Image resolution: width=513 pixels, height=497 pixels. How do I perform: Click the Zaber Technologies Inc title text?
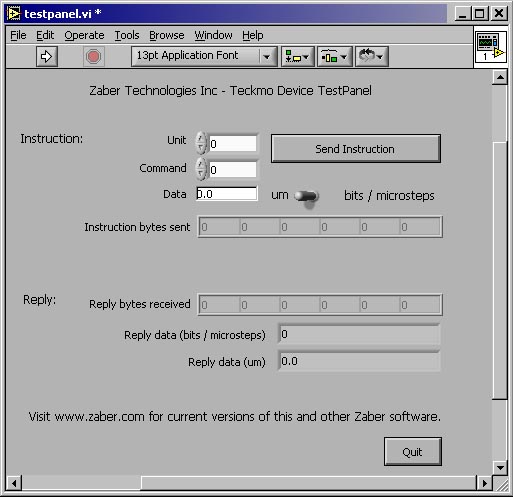(230, 91)
